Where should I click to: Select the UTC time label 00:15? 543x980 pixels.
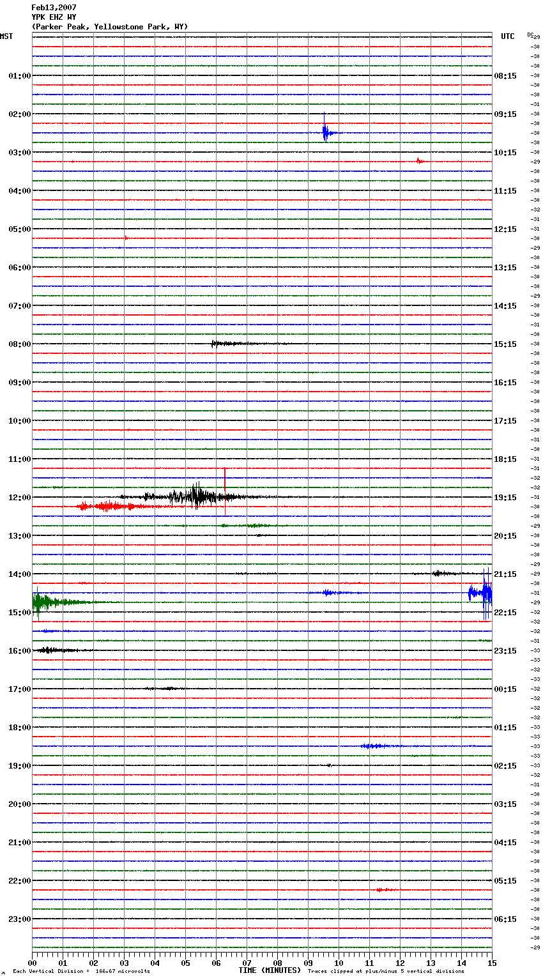point(505,689)
